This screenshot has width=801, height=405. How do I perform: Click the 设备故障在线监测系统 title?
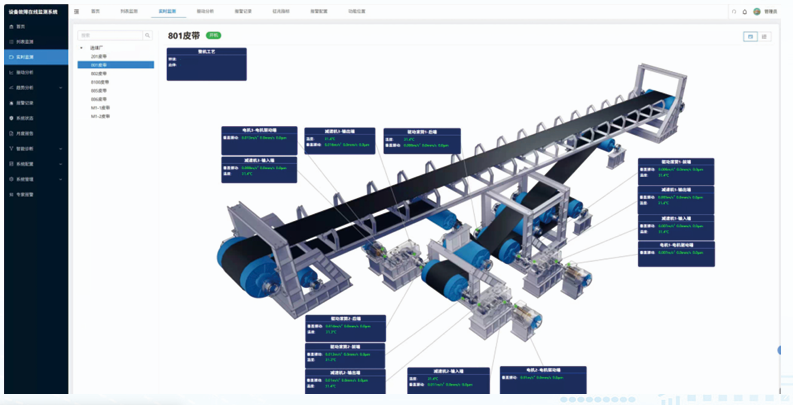point(34,11)
